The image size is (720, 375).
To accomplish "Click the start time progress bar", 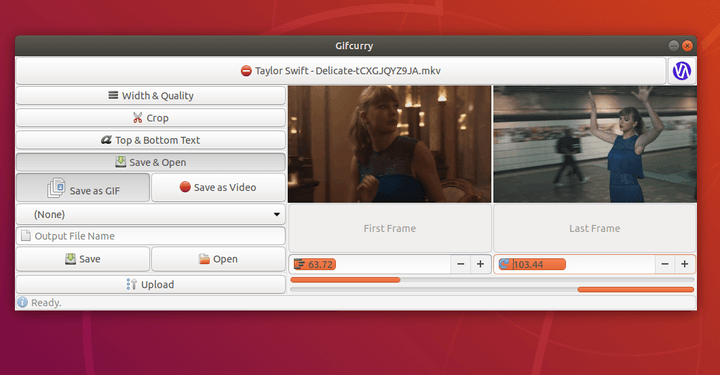I will pyautogui.click(x=492, y=280).
